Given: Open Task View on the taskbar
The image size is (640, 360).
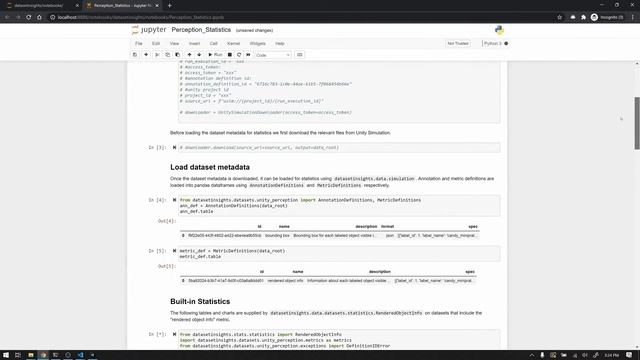Looking at the screenshot, I should [18, 355].
